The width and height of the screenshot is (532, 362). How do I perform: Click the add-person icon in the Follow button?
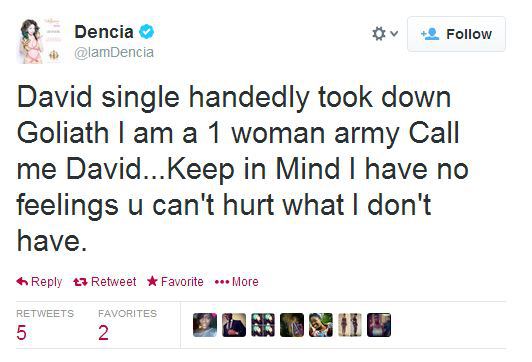[x=430, y=34]
